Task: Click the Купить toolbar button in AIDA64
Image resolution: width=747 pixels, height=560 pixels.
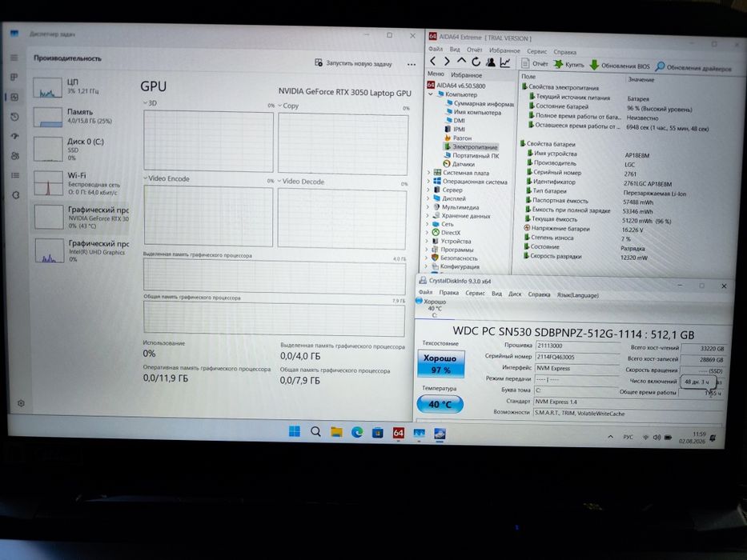Action: coord(568,64)
